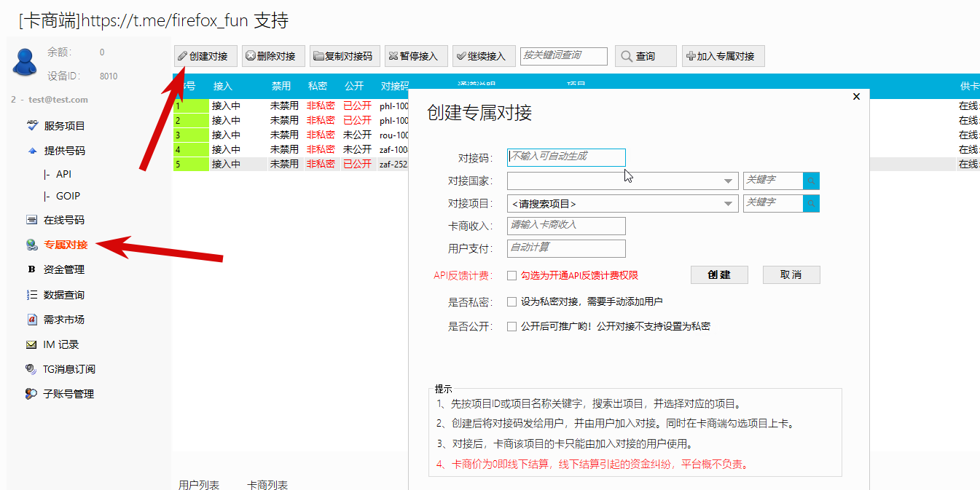
Task: Click the 取消 button in dialog
Action: pyautogui.click(x=791, y=274)
